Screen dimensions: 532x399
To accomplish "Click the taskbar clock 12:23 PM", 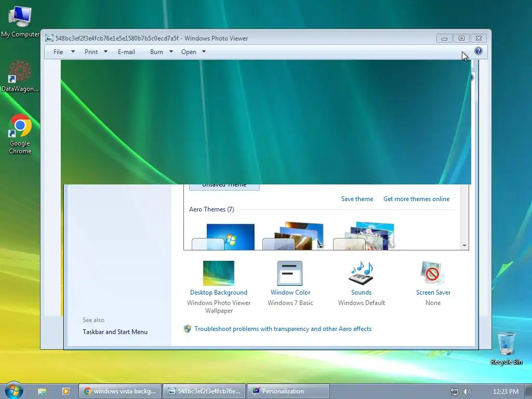I will point(506,392).
